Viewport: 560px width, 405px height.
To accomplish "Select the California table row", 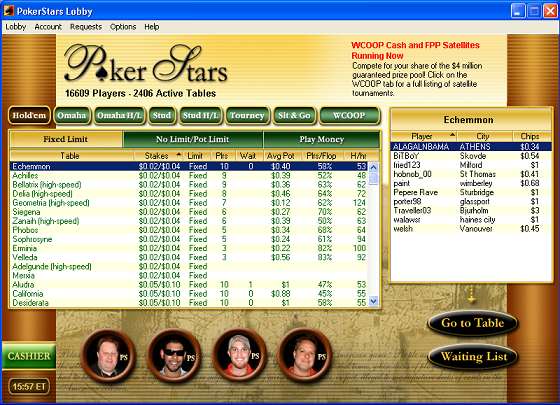I will (189, 294).
